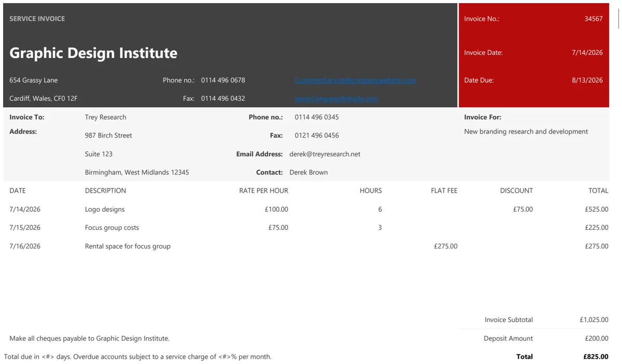Select the address line 654 Grassy Lane
Image resolution: width=622 pixels, height=364 pixels.
coord(34,80)
